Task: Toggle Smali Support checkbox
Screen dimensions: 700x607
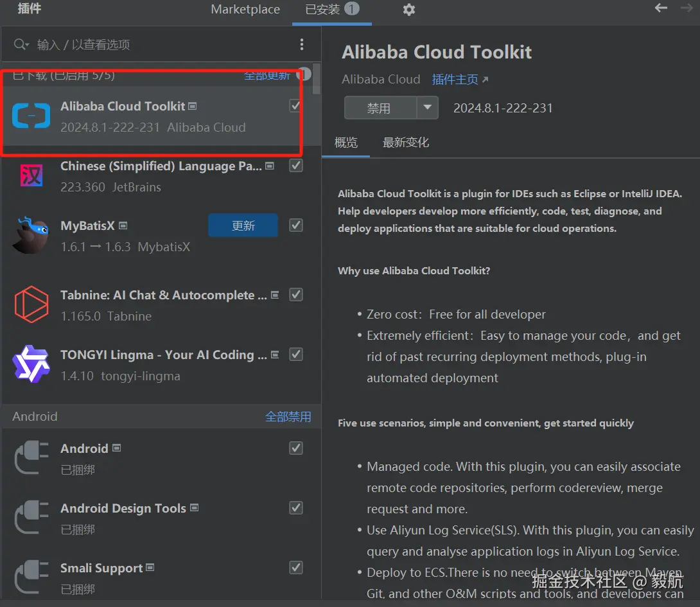Action: coord(296,568)
